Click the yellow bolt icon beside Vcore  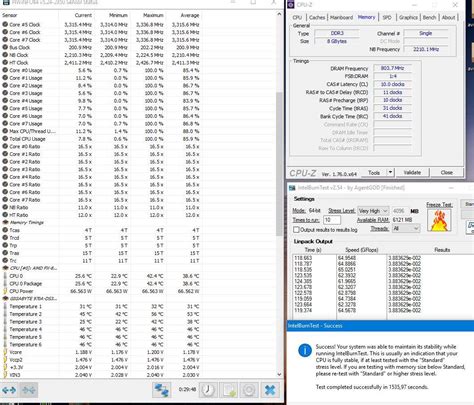coord(5,352)
